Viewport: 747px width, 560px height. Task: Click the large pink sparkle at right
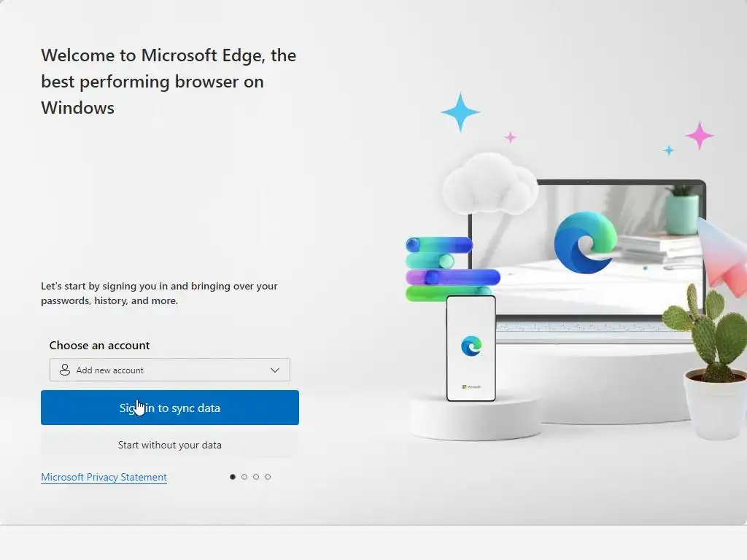tap(700, 136)
